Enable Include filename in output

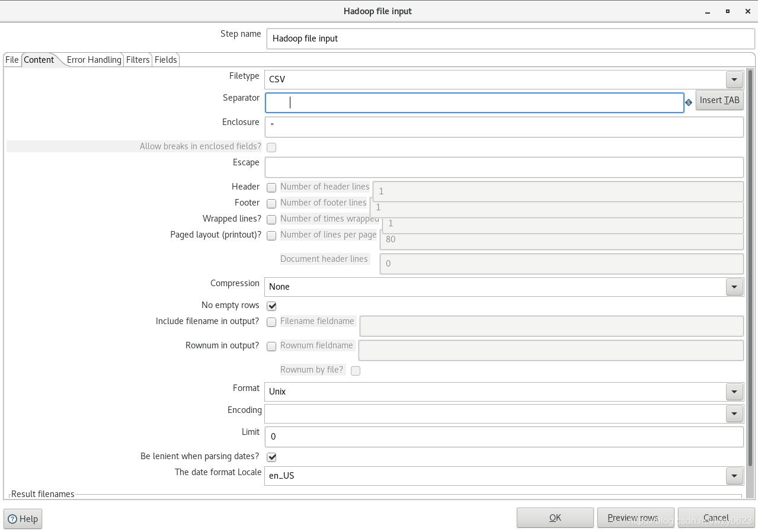coord(271,322)
